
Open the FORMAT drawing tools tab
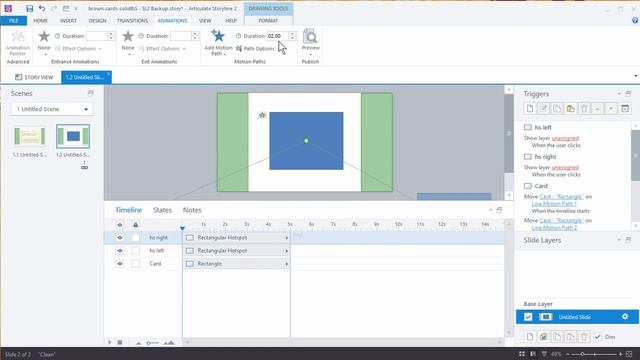[x=268, y=20]
